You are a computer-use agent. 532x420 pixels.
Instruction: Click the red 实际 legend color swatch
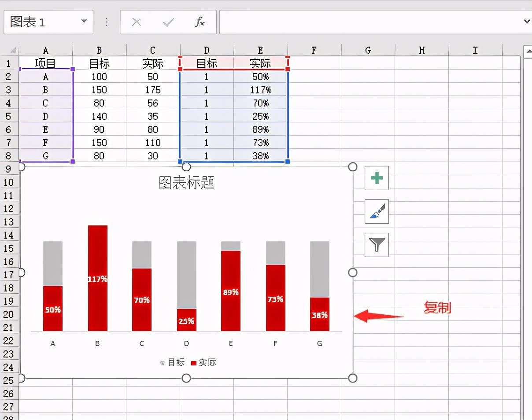click(x=194, y=362)
